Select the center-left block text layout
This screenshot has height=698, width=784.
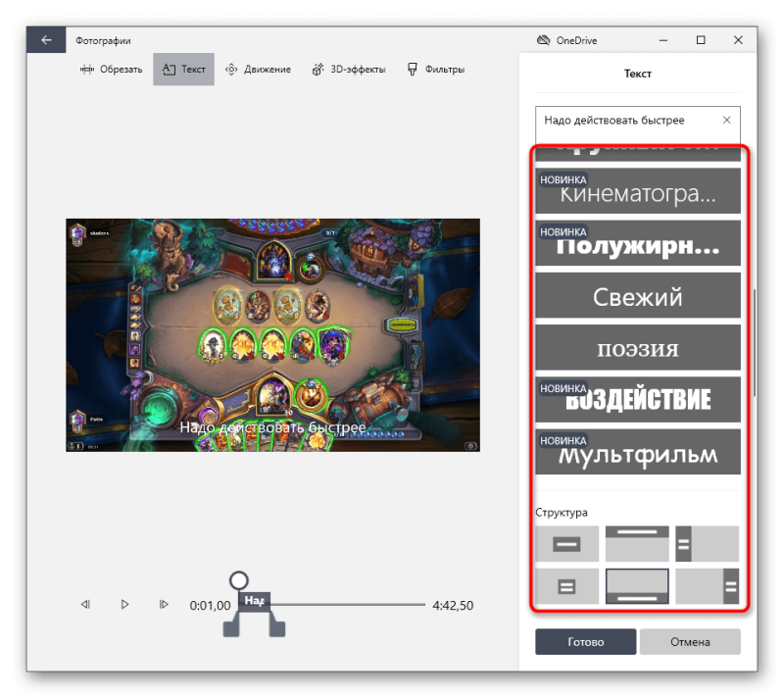coord(567,586)
